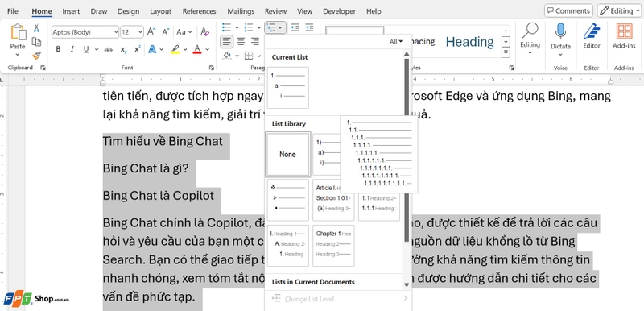644x311 pixels.
Task: Open the Font dialog launcher
Action: tap(212, 68)
